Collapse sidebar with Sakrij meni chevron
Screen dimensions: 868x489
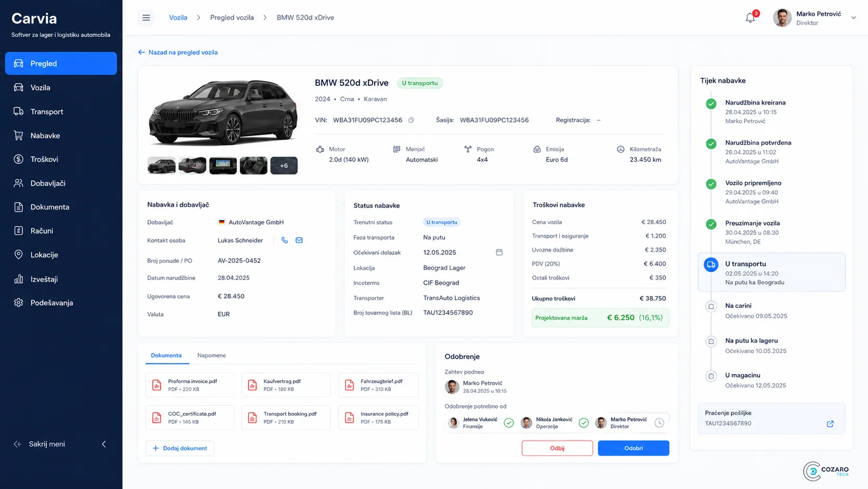point(104,444)
